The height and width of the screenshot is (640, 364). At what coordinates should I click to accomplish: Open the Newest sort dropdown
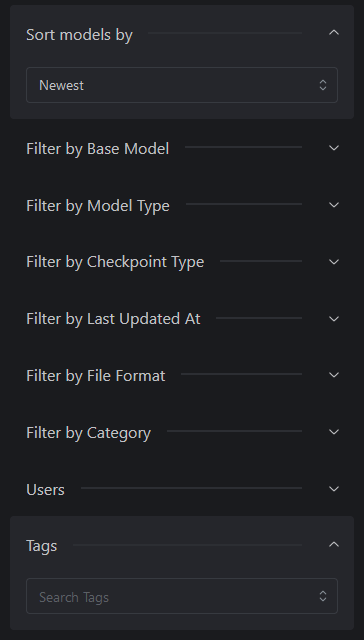pyautogui.click(x=182, y=85)
